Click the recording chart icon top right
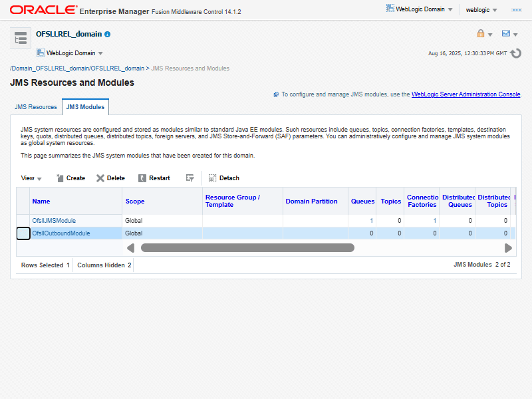The width and height of the screenshot is (532, 399). 506,33
